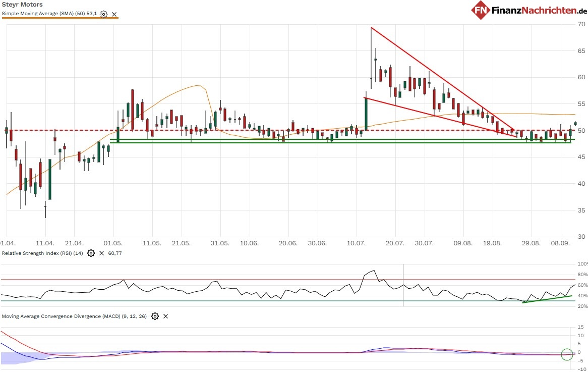Click the MACD axis label 15
Screen dimensions: 588x372
click(x=580, y=327)
